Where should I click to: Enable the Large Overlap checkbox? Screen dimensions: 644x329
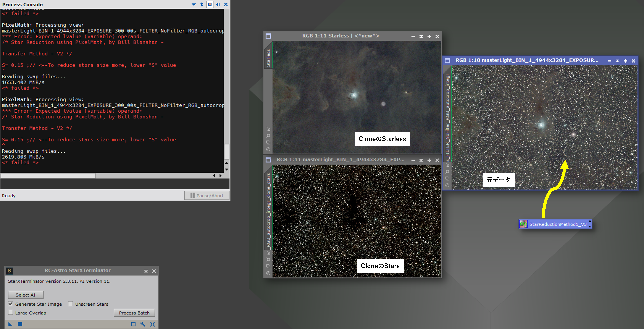click(11, 312)
